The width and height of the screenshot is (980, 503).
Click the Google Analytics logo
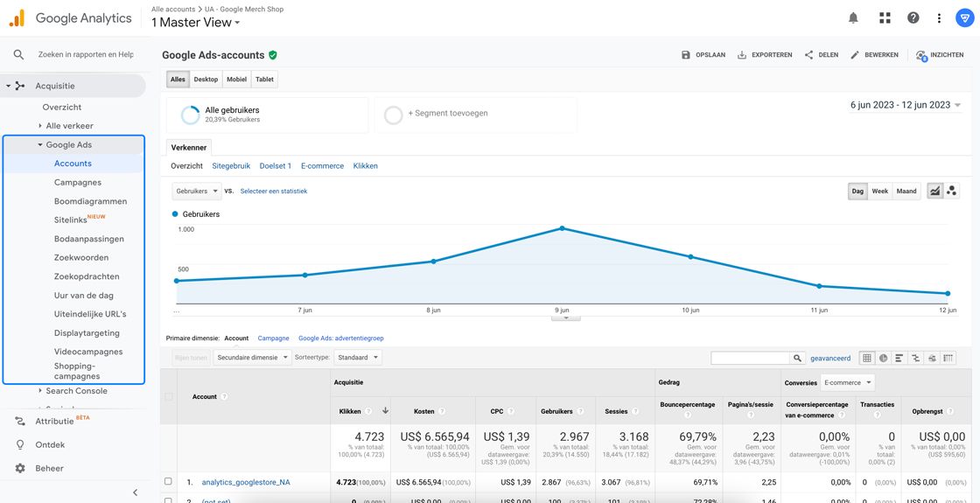(17, 18)
